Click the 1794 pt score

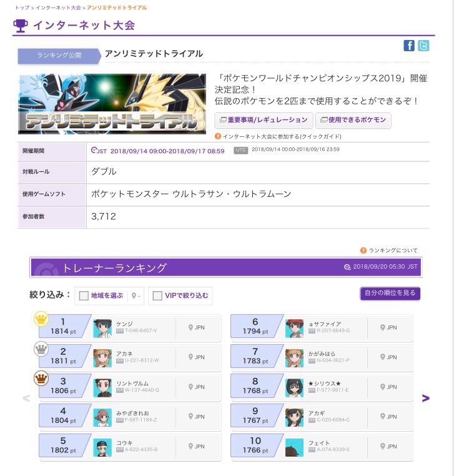(x=255, y=331)
